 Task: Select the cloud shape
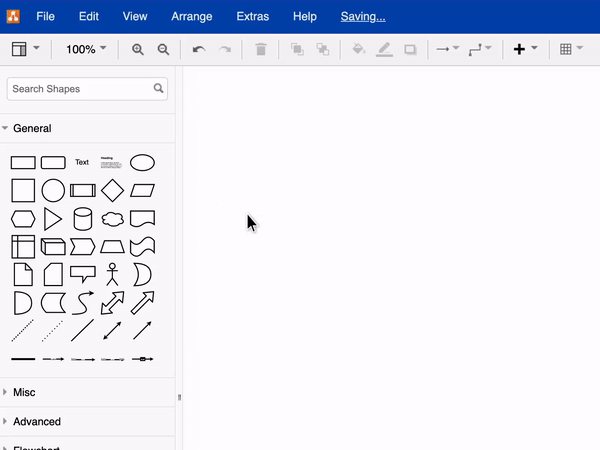[112, 218]
